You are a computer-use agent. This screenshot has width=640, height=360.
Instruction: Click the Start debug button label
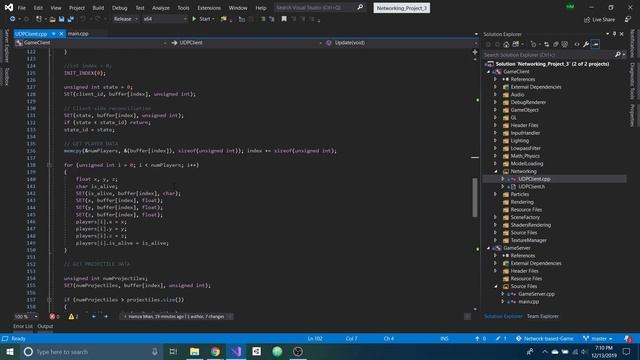(x=204, y=19)
